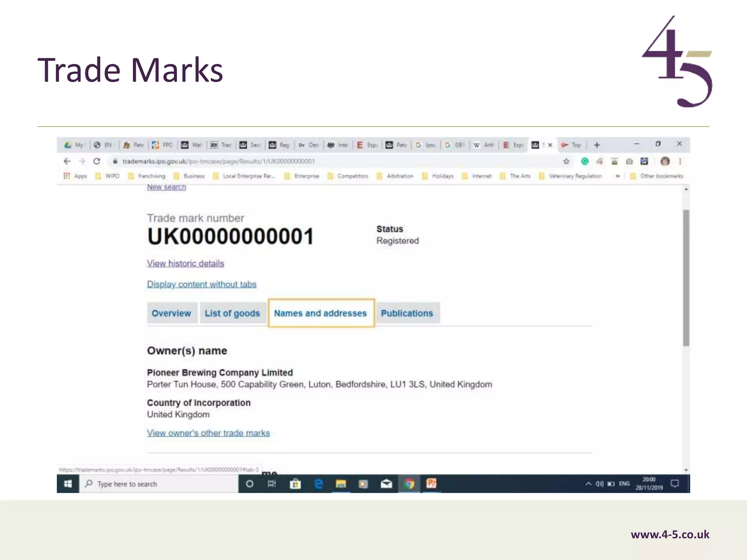Open the Franchising bookmark folder
This screenshot has width=747, height=560.
(147, 176)
